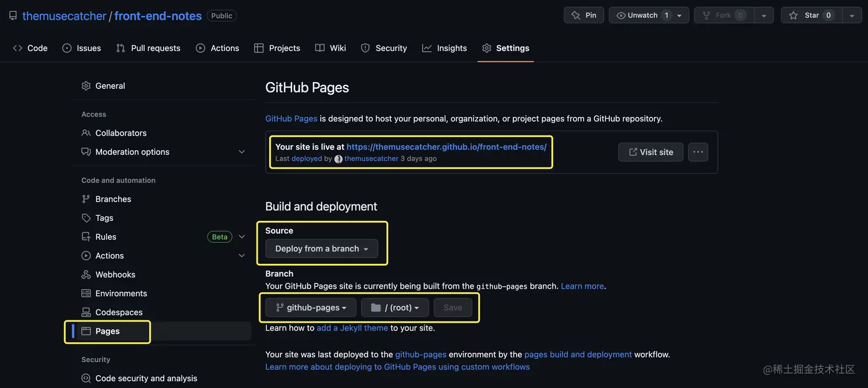868x388 pixels.
Task: Open the Projects tab
Action: [x=277, y=48]
